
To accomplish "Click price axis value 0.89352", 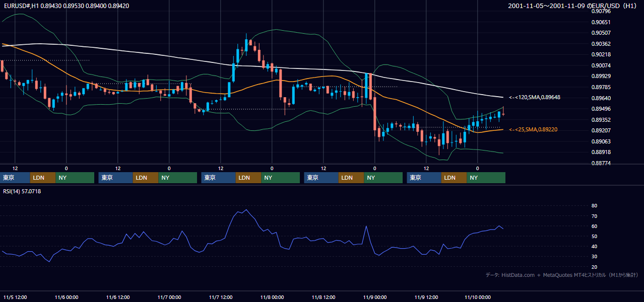I will 601,120.
